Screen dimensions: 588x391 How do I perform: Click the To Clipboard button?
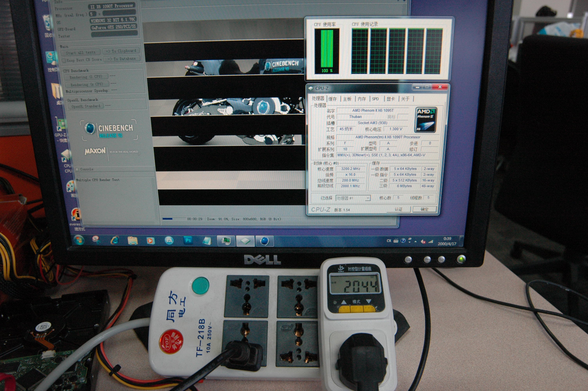(121, 51)
